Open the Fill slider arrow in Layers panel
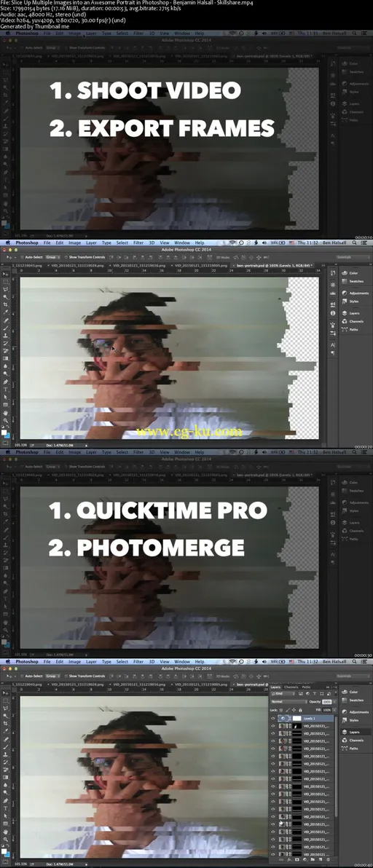 coord(334,710)
